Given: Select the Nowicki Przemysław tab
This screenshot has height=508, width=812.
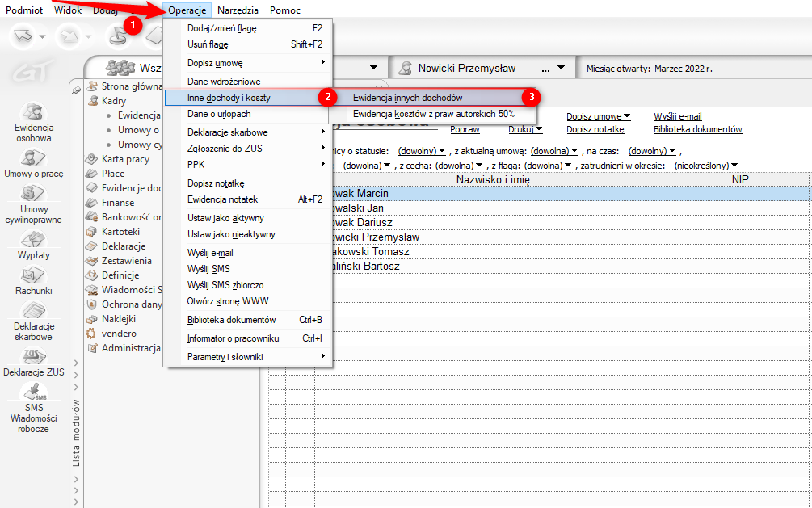Looking at the screenshot, I should (481, 69).
